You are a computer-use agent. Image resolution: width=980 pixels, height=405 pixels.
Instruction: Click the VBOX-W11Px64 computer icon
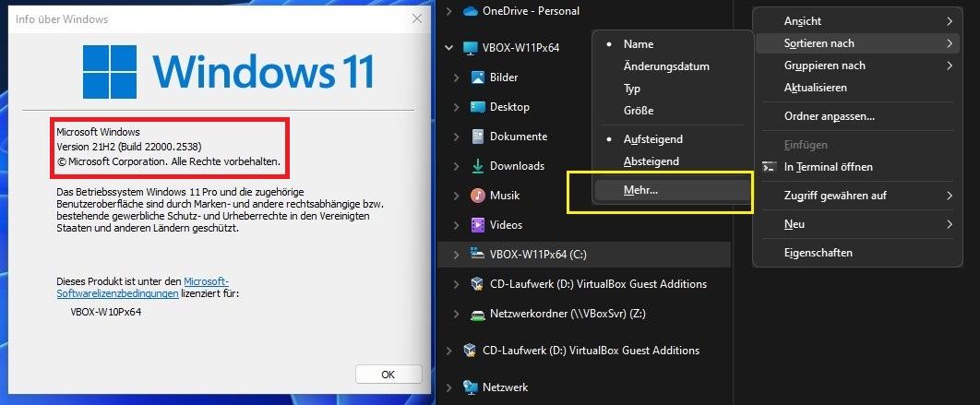pyautogui.click(x=470, y=48)
